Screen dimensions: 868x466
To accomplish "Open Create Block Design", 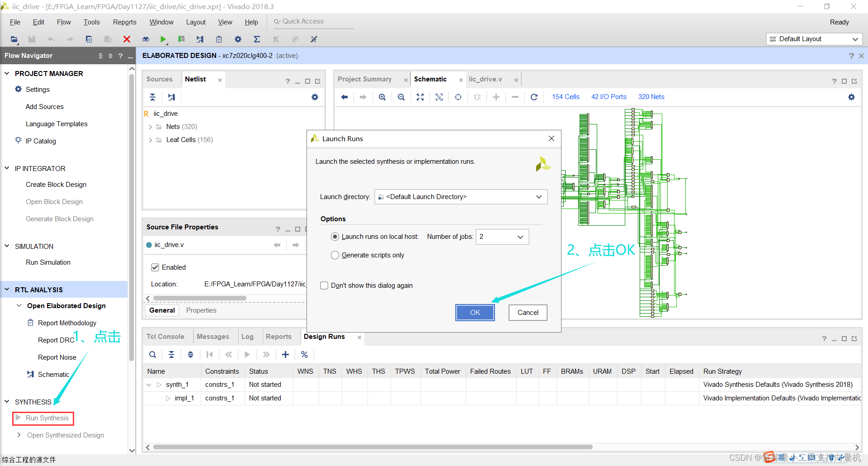I will (x=56, y=185).
